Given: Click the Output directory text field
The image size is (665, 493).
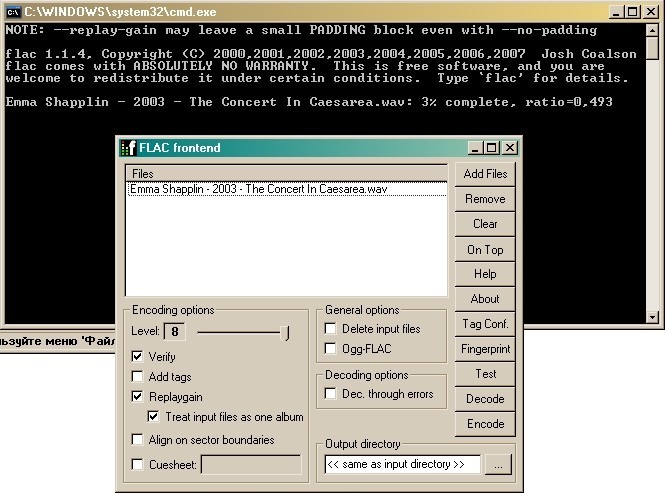Looking at the screenshot, I should pyautogui.click(x=403, y=465).
